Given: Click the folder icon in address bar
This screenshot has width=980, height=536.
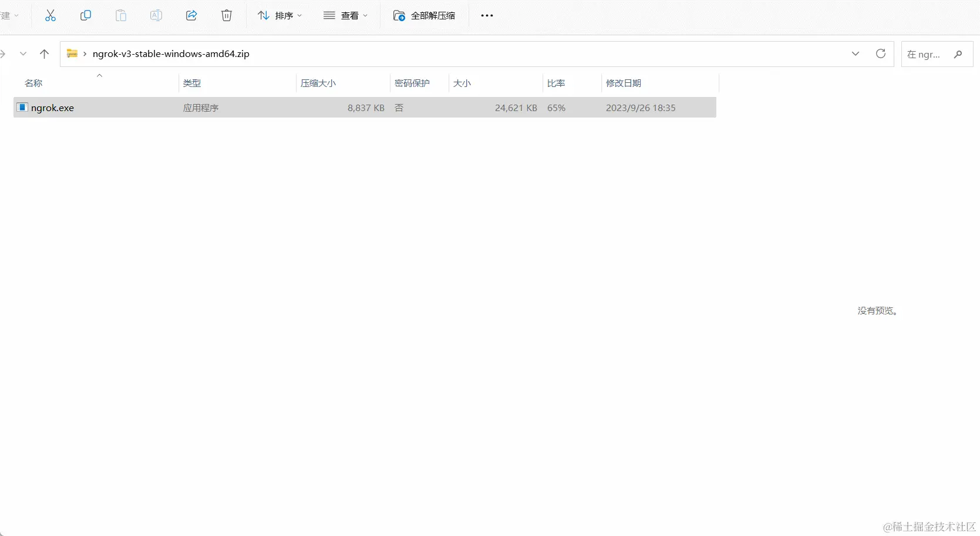Looking at the screenshot, I should pos(72,53).
